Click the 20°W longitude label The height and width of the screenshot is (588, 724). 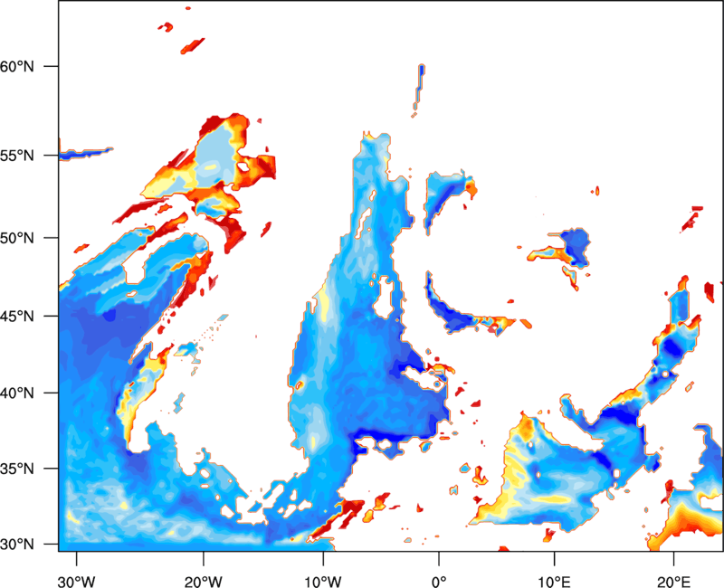coord(203,582)
